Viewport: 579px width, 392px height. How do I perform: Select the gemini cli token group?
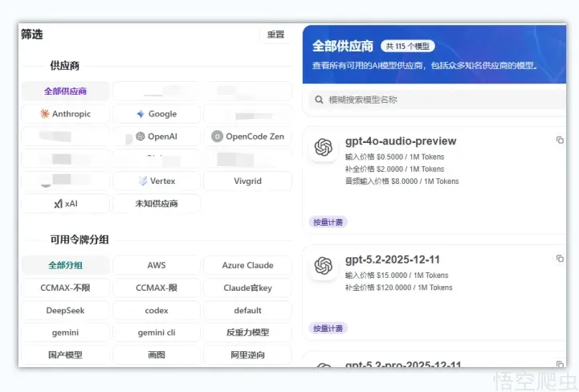tap(157, 333)
